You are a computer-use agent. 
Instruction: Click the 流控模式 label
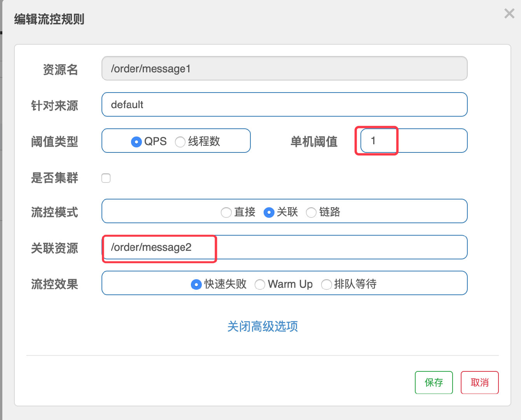tap(55, 212)
